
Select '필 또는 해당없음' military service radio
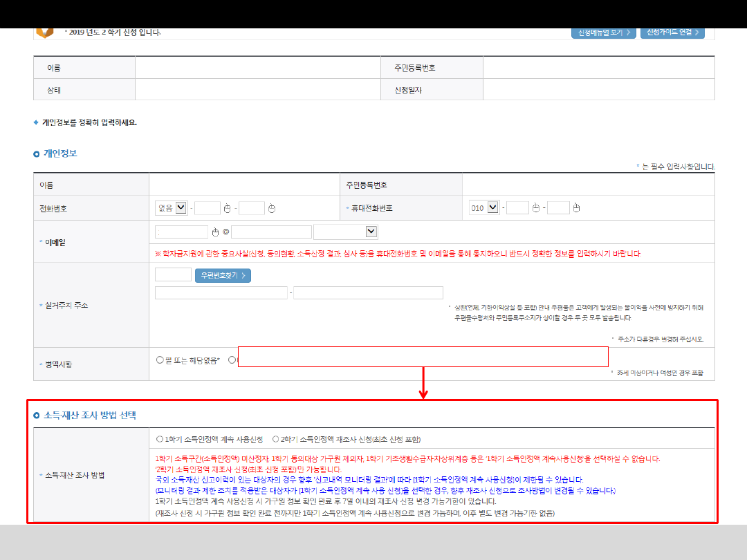tap(160, 360)
